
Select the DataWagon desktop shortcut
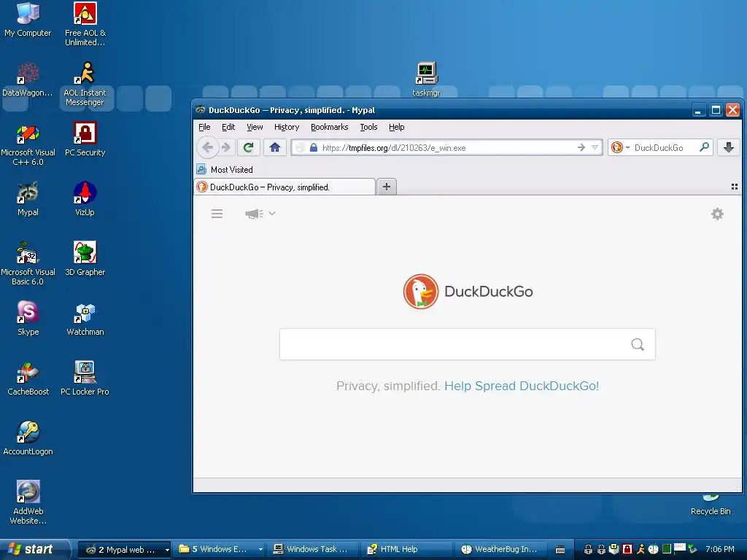[28, 79]
